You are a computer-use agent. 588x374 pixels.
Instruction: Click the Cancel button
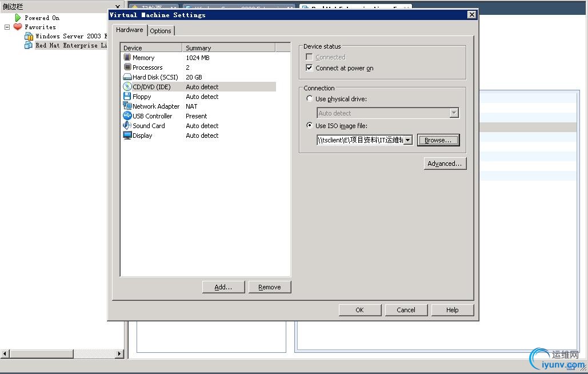(406, 310)
